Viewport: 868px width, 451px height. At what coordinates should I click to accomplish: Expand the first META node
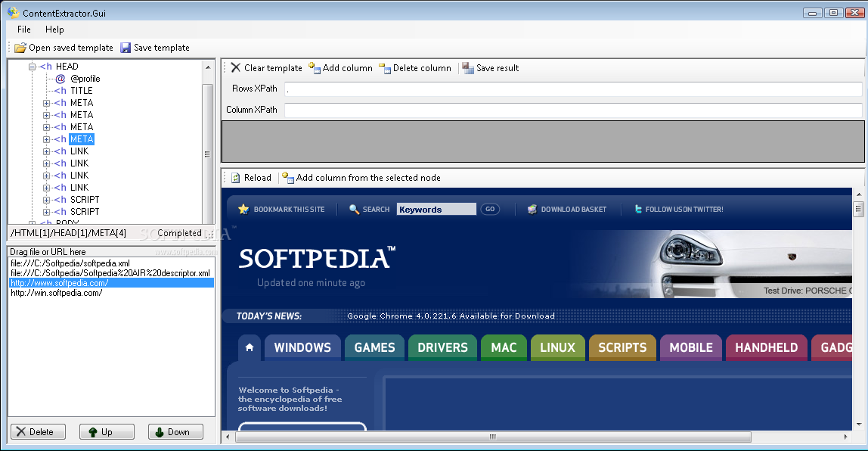(47, 103)
